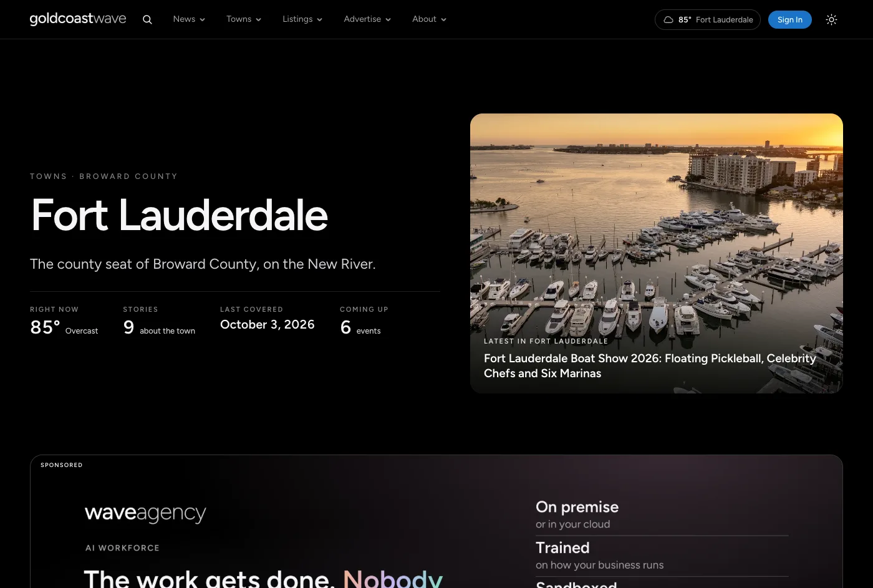Image resolution: width=873 pixels, height=588 pixels.
Task: Click the Fort Lauderdale page heading
Action: 180,215
